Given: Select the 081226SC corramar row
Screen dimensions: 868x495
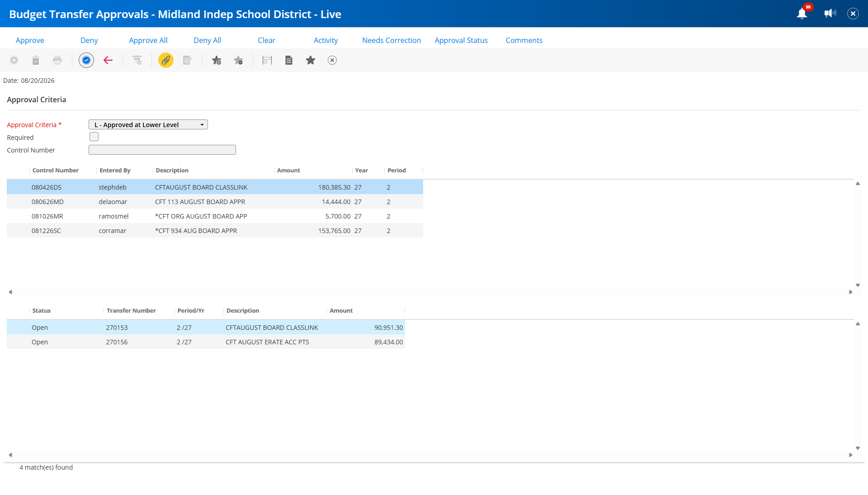Looking at the screenshot, I should coord(215,231).
